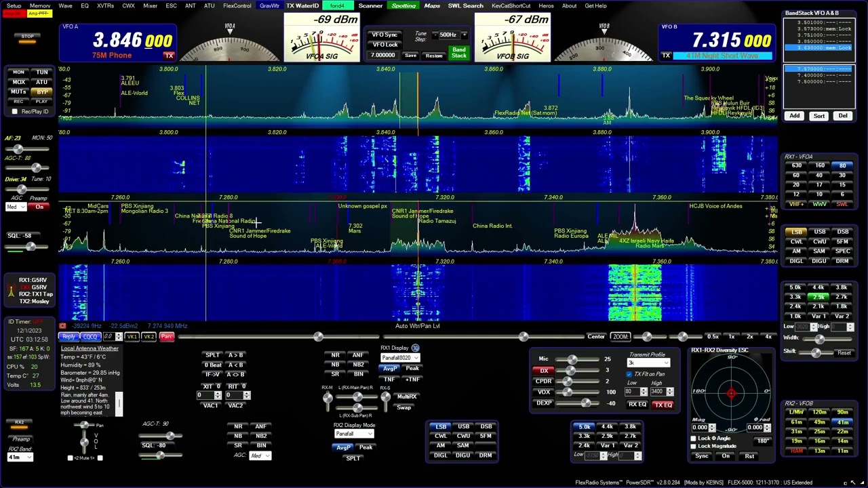The height and width of the screenshot is (488, 868).
Task: Check the Lock Magnitude checkbox
Action: (693, 446)
